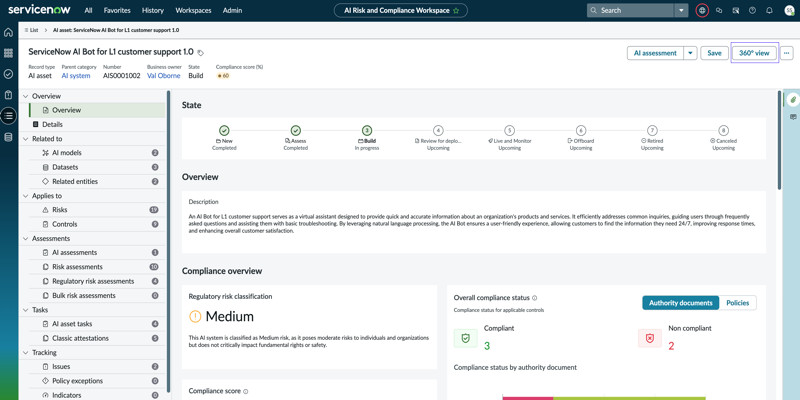Open the Workspaces menu

193,10
